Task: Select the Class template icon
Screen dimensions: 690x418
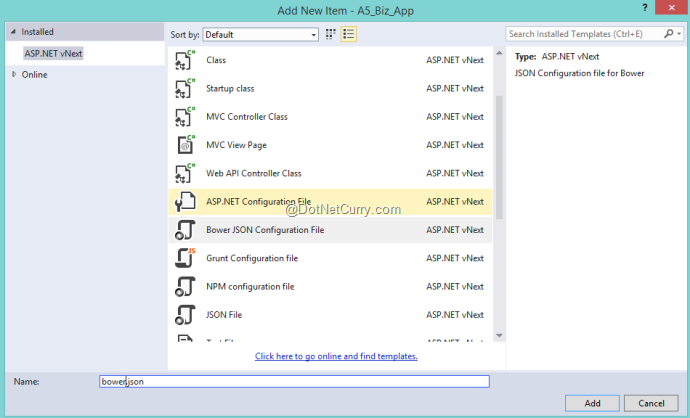Action: click(x=185, y=60)
